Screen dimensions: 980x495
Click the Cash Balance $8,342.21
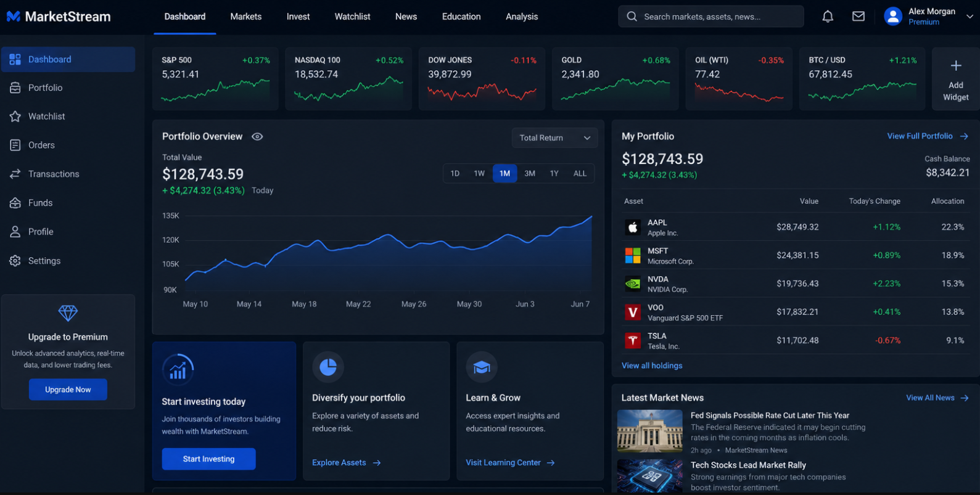pos(947,173)
